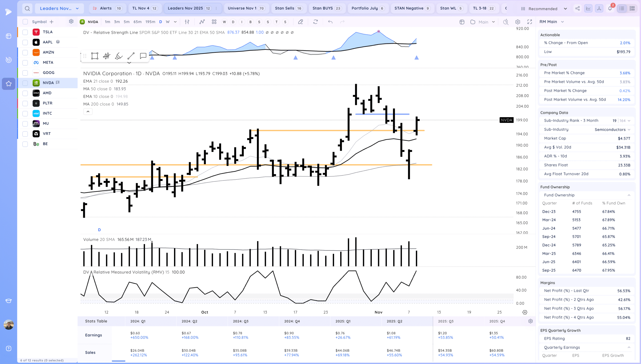Open the comment annotation tool
Image resolution: width=641 pixels, height=364 pixels.
[x=143, y=56]
